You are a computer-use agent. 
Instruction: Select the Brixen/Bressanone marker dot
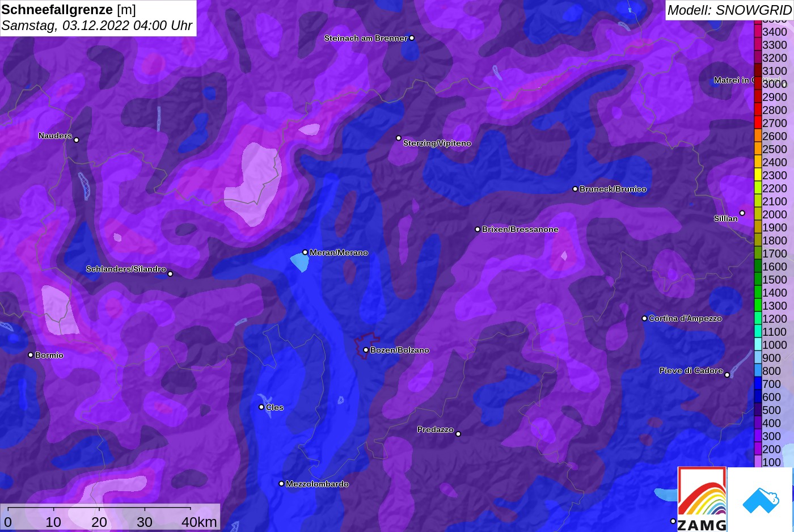point(478,229)
